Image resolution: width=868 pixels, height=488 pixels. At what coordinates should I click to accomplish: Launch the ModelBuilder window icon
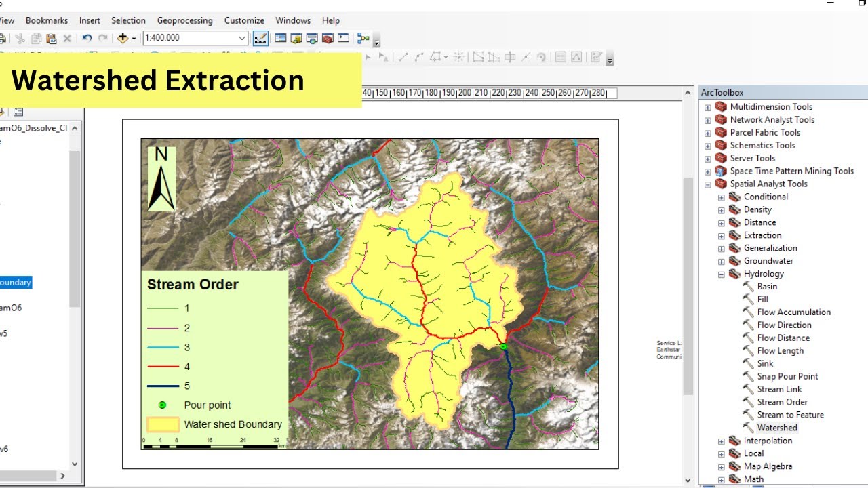tap(363, 39)
